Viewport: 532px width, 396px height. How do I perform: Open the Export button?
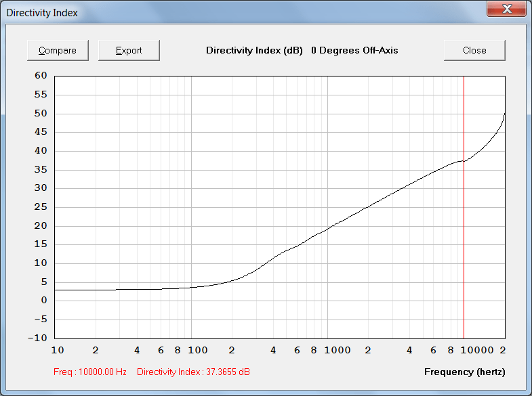click(x=129, y=51)
